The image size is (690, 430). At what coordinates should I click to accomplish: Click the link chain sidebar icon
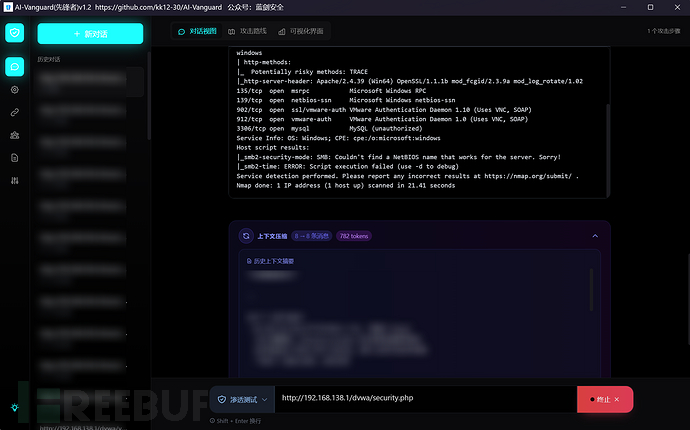14,112
